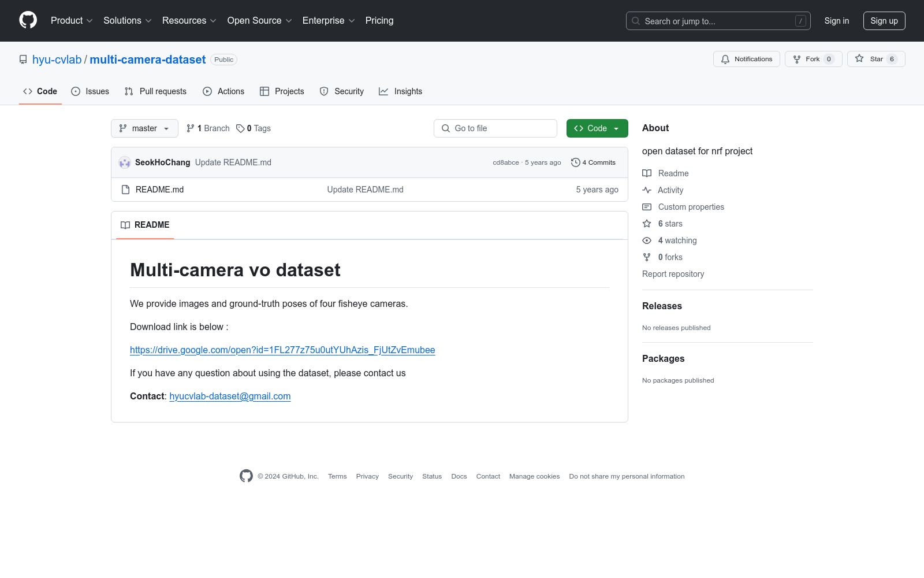Click the Docs footer link

(x=459, y=476)
